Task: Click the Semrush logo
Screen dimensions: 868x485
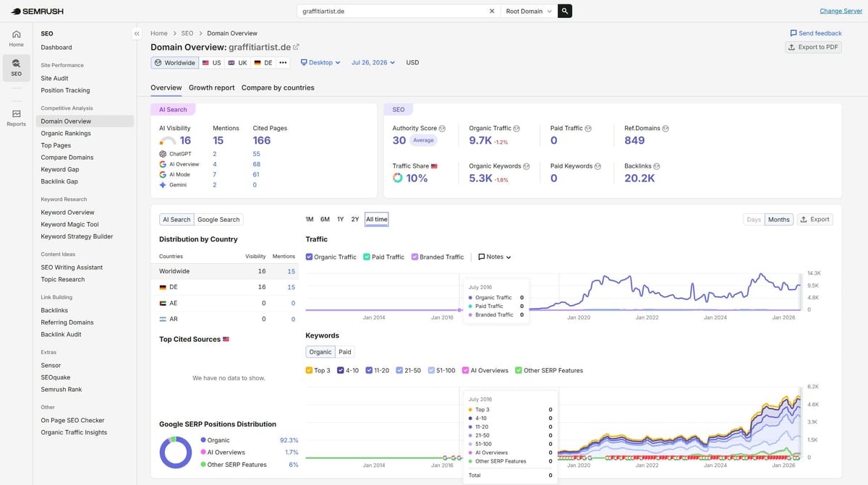Action: coord(38,11)
